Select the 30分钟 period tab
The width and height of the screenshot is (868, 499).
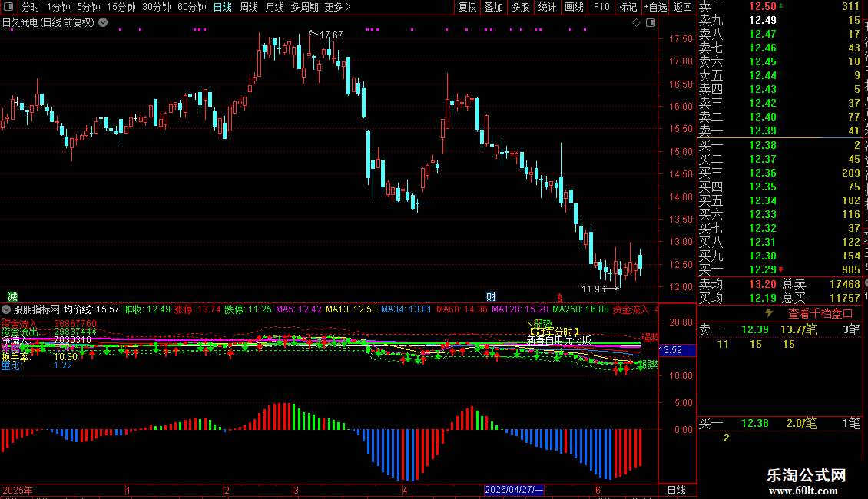click(x=156, y=7)
